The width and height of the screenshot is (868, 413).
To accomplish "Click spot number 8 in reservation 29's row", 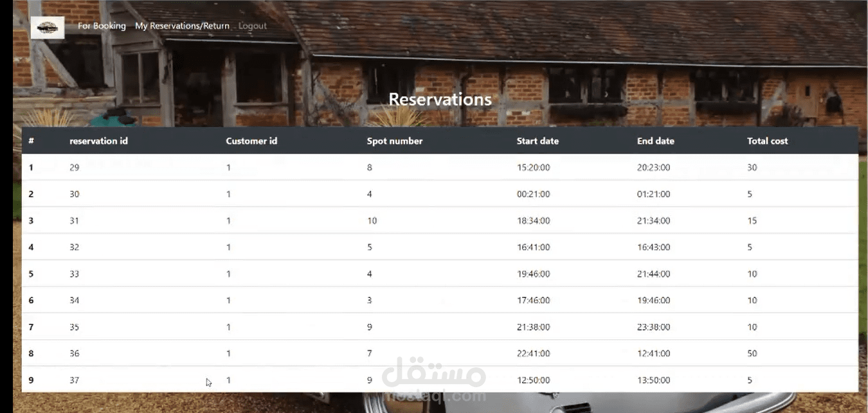I will point(370,168).
